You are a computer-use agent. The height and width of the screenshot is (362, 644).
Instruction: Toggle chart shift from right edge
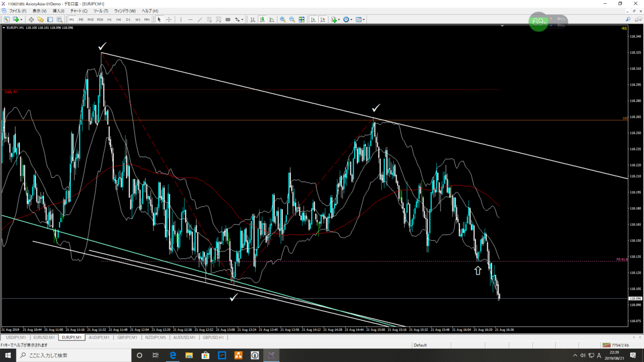[x=323, y=19]
